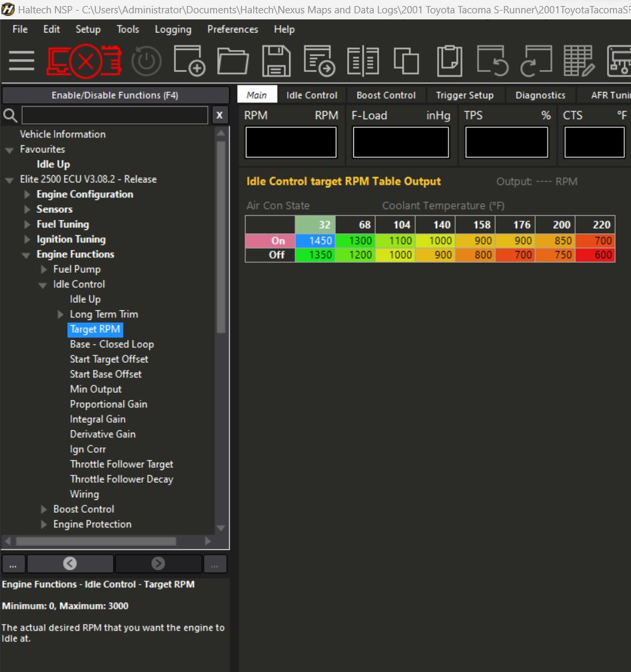
Task: Select Idle Up under Favourites
Action: 53,164
